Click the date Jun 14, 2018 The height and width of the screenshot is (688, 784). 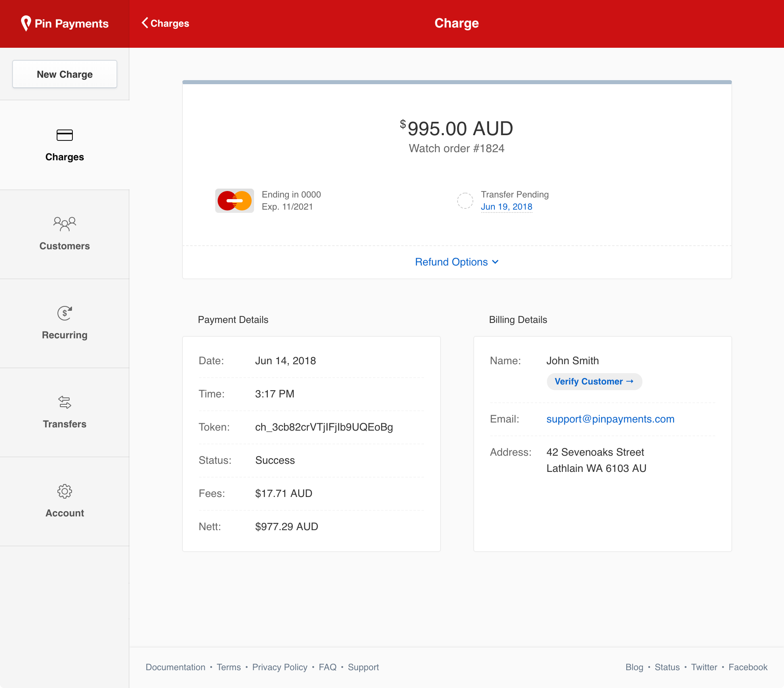pyautogui.click(x=285, y=361)
